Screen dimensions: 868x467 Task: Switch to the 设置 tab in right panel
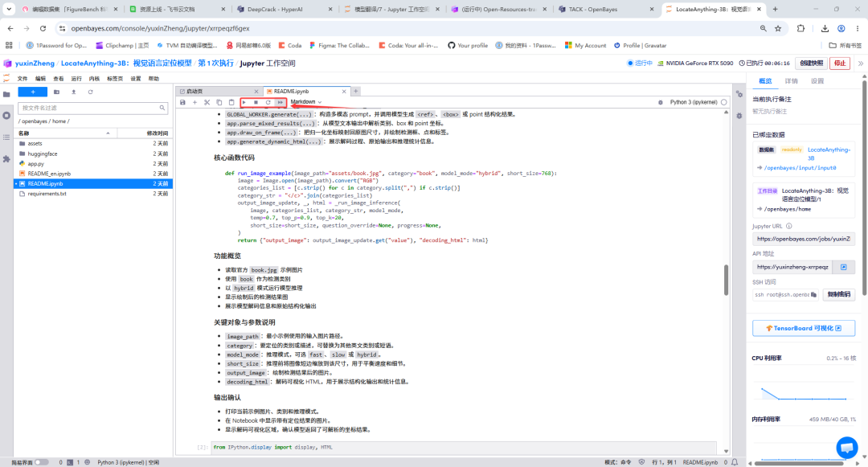[817, 81]
